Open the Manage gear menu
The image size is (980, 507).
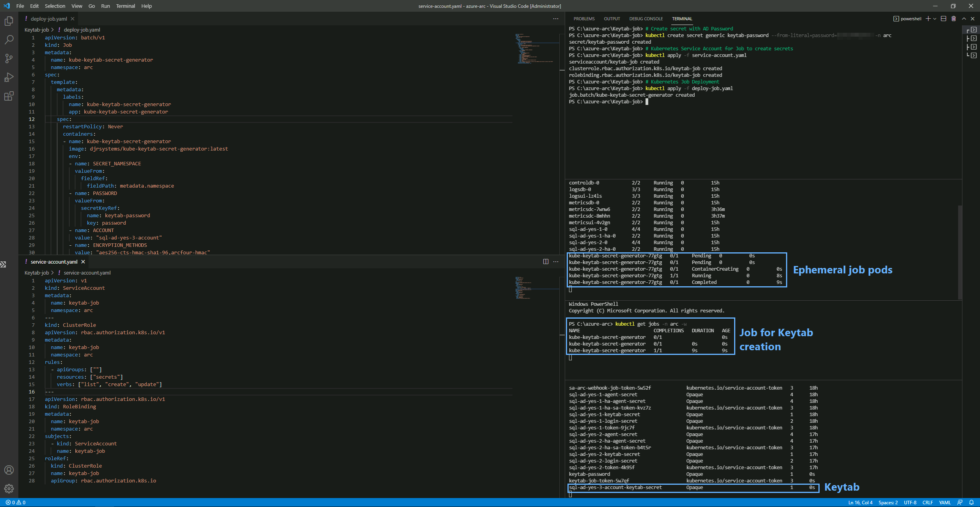click(x=9, y=488)
